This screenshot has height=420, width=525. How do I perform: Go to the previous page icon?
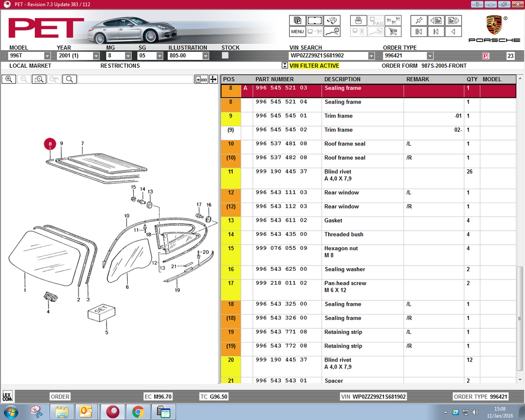[436, 21]
